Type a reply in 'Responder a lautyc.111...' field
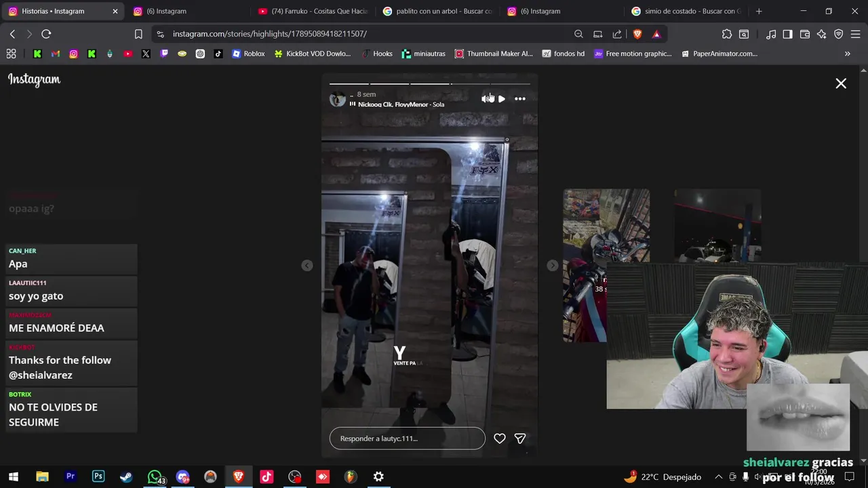 (x=408, y=439)
